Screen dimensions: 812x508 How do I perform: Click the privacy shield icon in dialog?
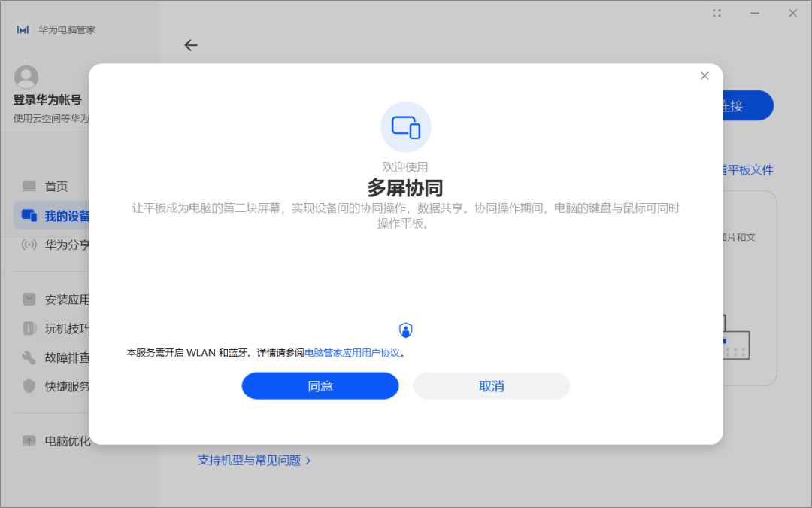405,330
